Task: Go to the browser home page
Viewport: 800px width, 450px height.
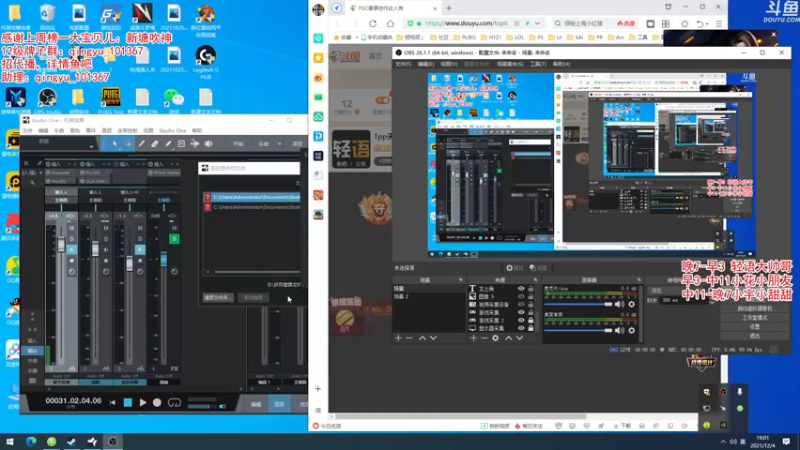Action: click(390, 23)
